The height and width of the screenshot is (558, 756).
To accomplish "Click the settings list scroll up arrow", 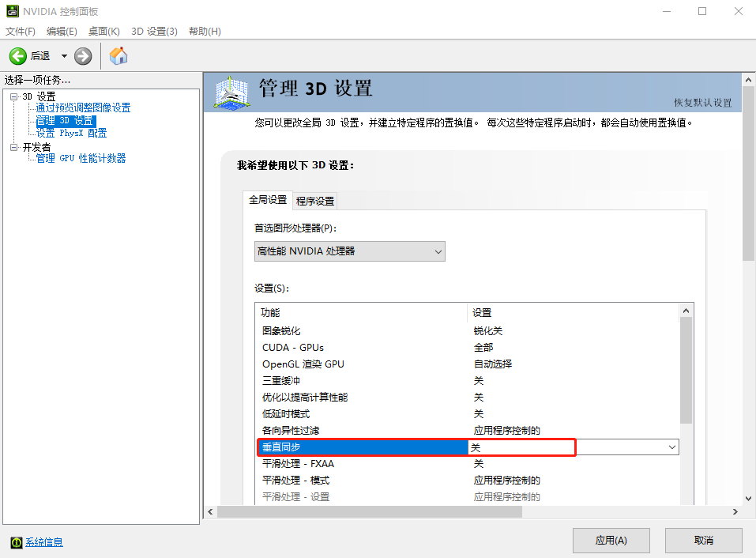I will click(686, 311).
